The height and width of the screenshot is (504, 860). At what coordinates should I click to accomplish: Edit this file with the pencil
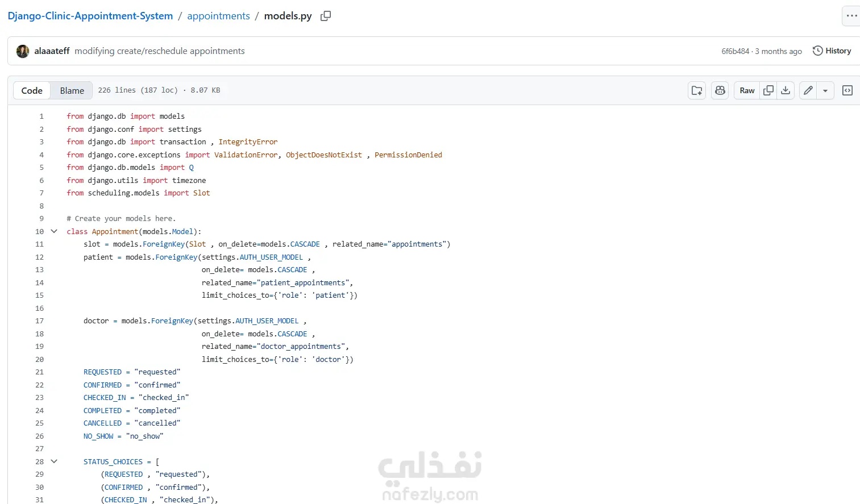808,90
